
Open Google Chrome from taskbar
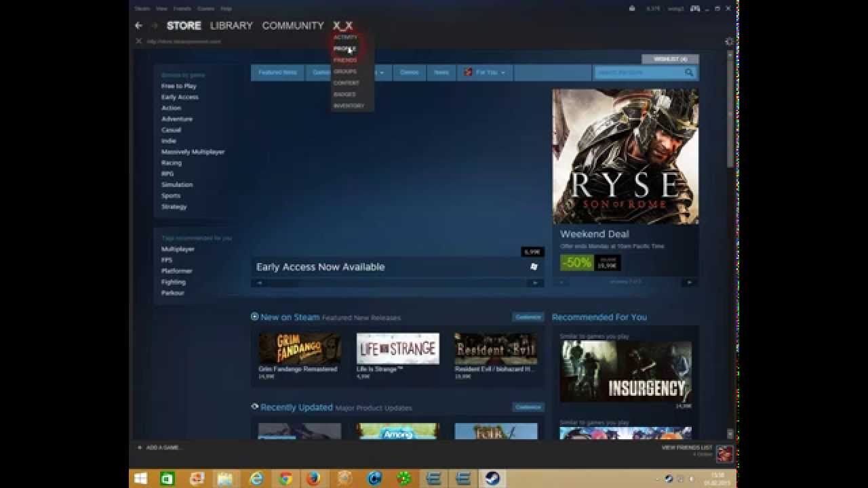point(285,479)
